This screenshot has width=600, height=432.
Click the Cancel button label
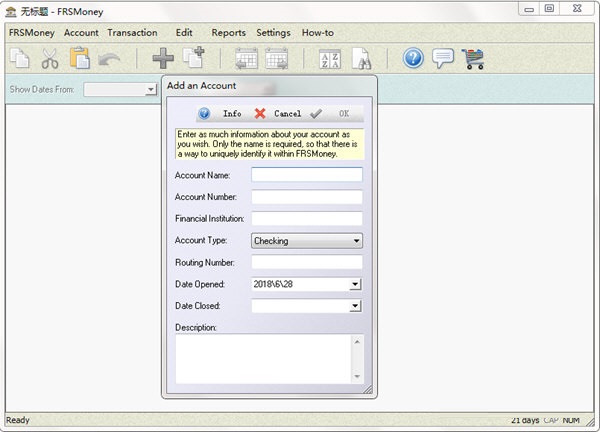[x=287, y=114]
